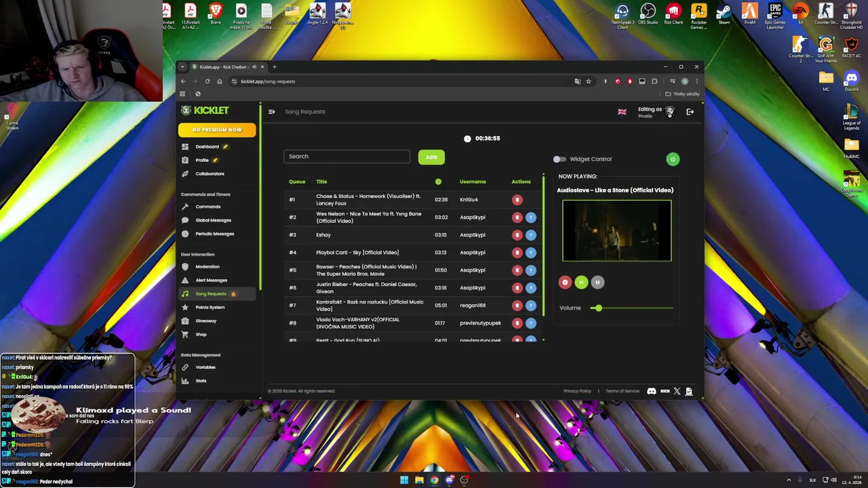Click the Windows Start button

click(404, 480)
